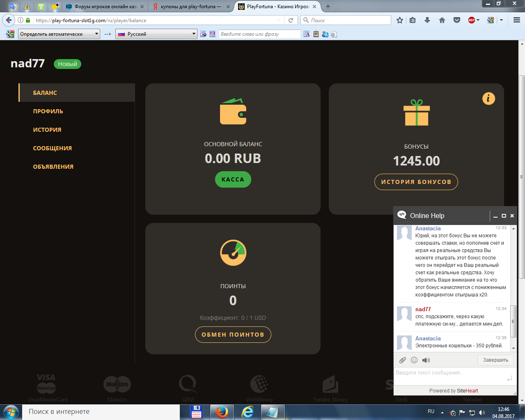Click the chat scrollbar thumb
This screenshot has height=420, width=525.
pyautogui.click(x=513, y=321)
